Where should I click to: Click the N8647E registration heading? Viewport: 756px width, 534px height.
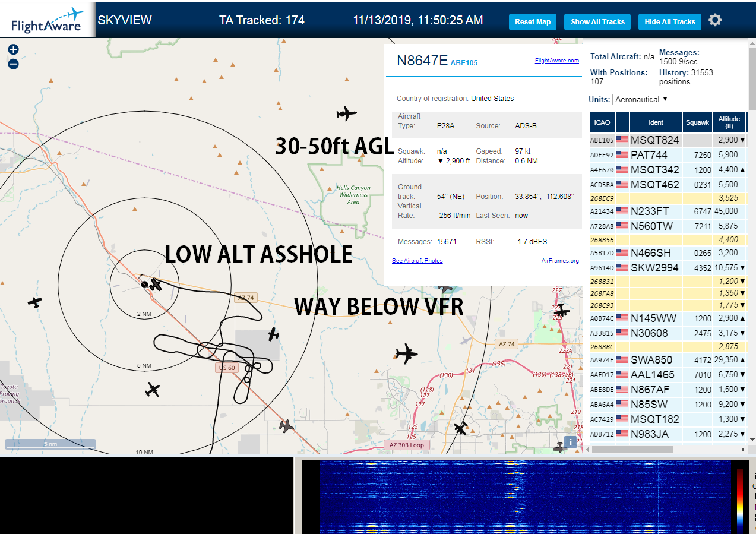[x=422, y=61]
